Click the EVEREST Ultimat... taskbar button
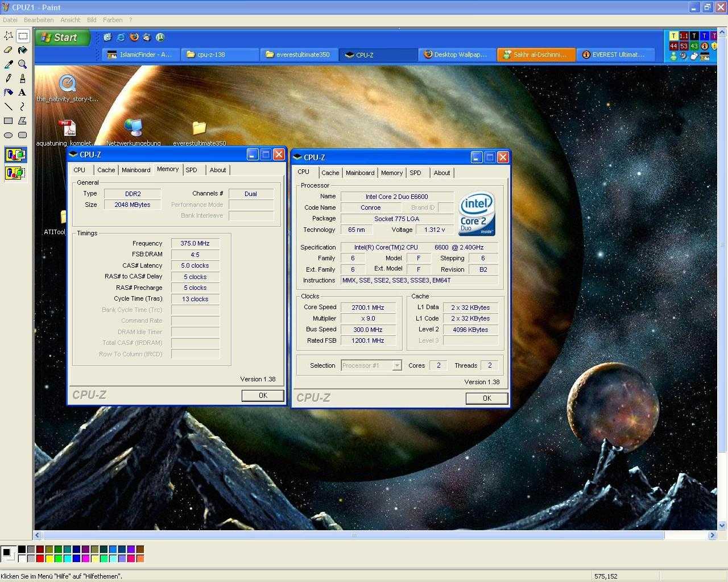This screenshot has width=728, height=582. [x=615, y=55]
